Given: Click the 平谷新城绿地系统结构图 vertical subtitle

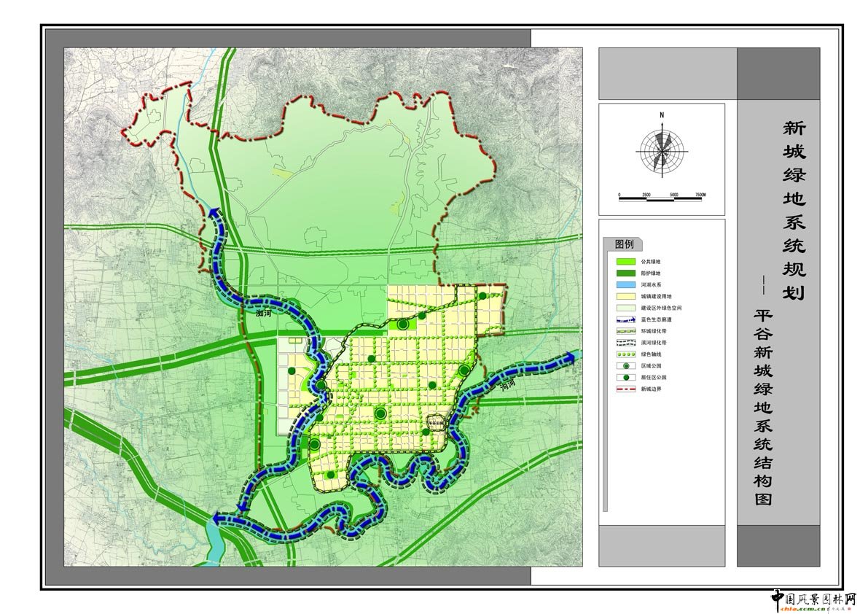Looking at the screenshot, I should pyautogui.click(x=763, y=408).
